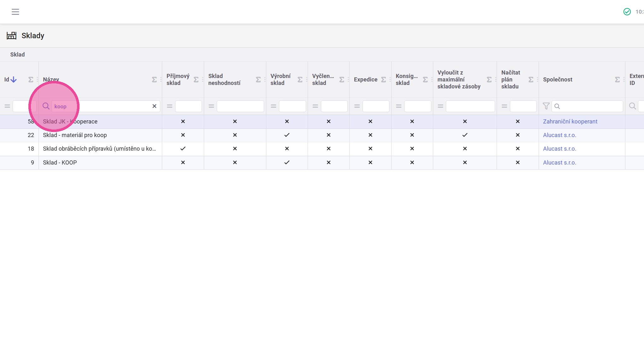
Task: Open Alucast s.r.o. link in row 22
Action: point(559,135)
